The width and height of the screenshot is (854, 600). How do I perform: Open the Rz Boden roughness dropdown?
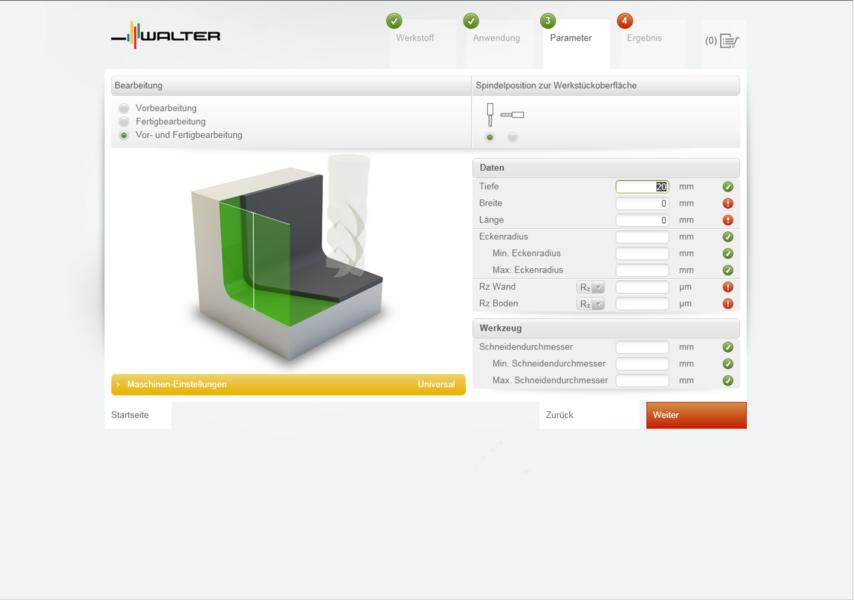pyautogui.click(x=591, y=304)
